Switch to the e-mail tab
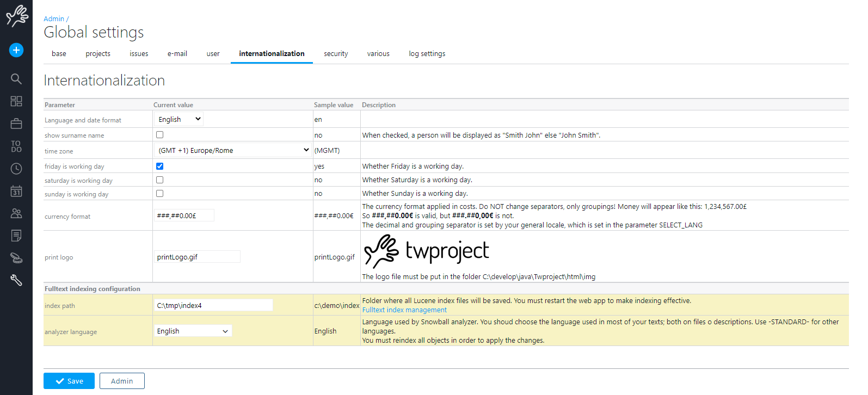This screenshot has width=868, height=395. 177,53
